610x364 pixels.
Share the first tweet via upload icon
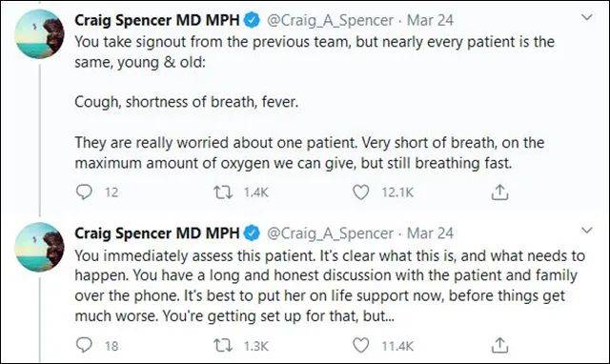(499, 192)
